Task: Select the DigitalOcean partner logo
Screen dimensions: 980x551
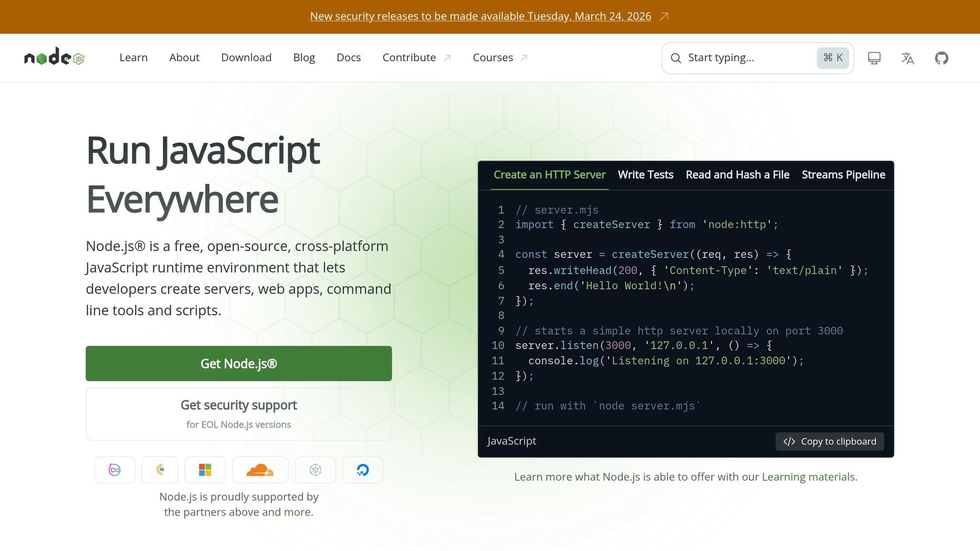Action: pos(363,470)
